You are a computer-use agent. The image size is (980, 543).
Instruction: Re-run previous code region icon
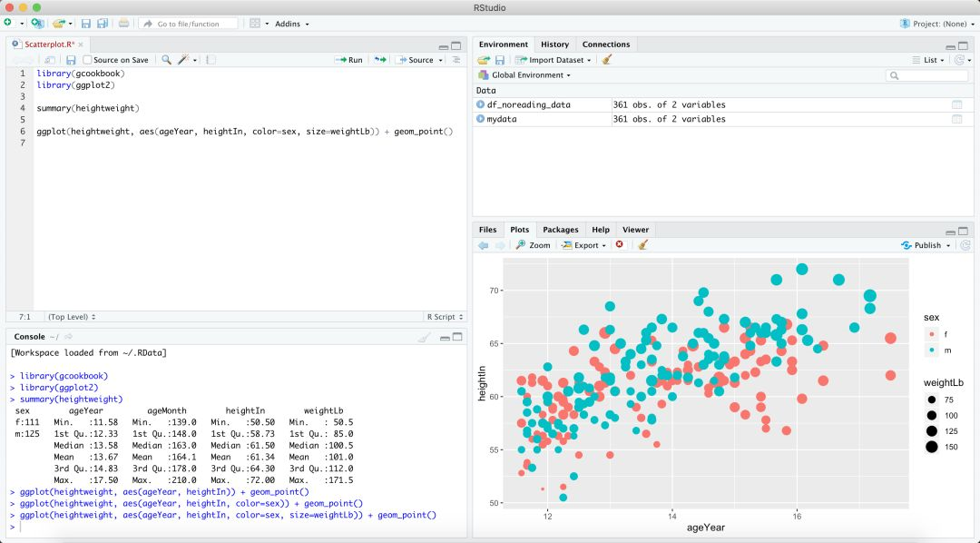pyautogui.click(x=380, y=60)
